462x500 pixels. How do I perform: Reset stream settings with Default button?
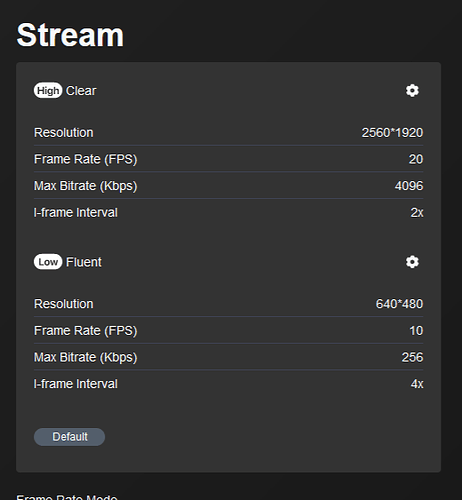coord(69,437)
